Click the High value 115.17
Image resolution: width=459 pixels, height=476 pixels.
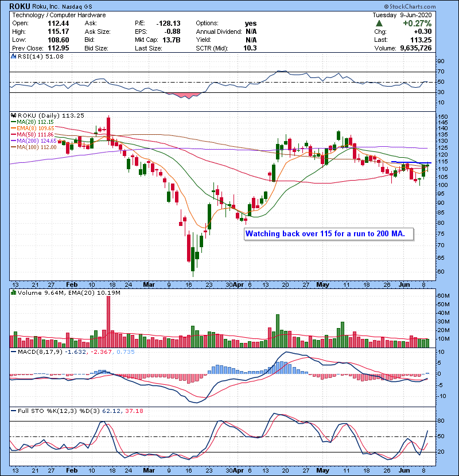(x=59, y=32)
